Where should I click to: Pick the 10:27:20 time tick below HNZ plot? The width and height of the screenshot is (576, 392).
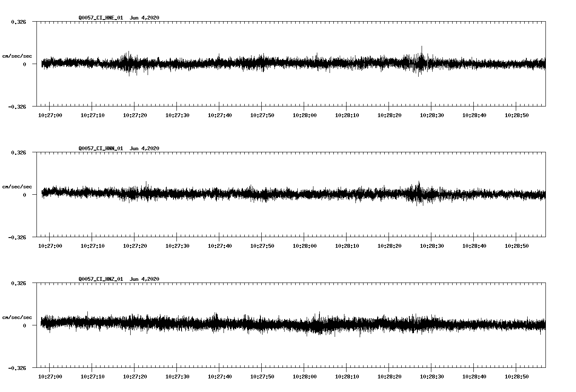135,376
